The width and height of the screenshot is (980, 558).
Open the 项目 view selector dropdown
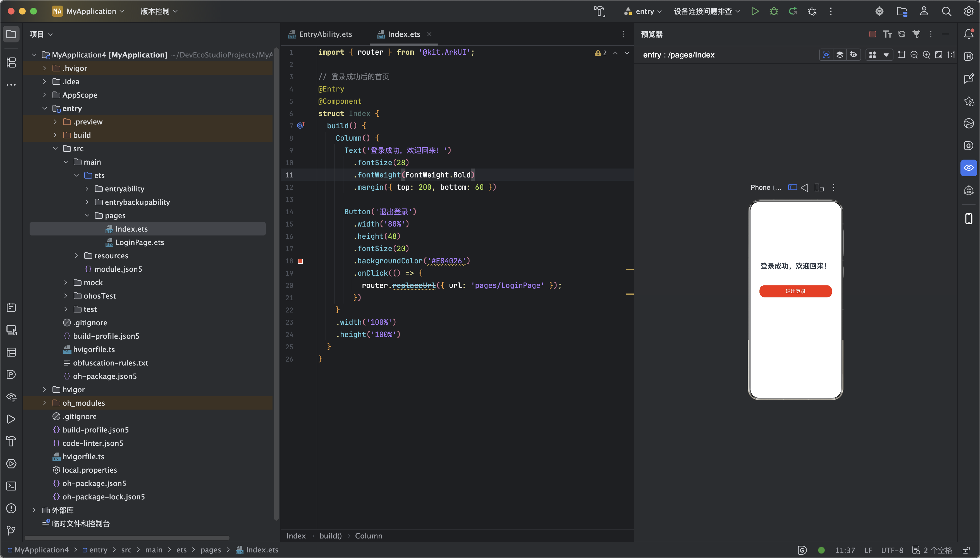pos(41,34)
